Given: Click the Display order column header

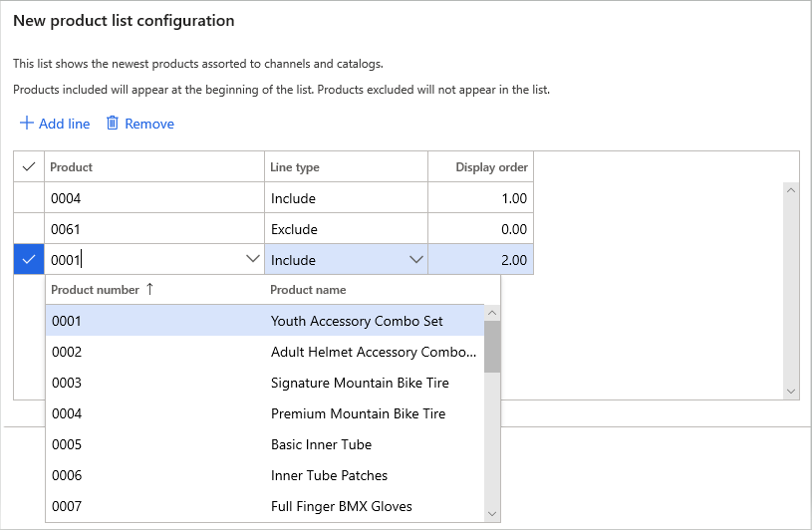Looking at the screenshot, I should pyautogui.click(x=491, y=167).
